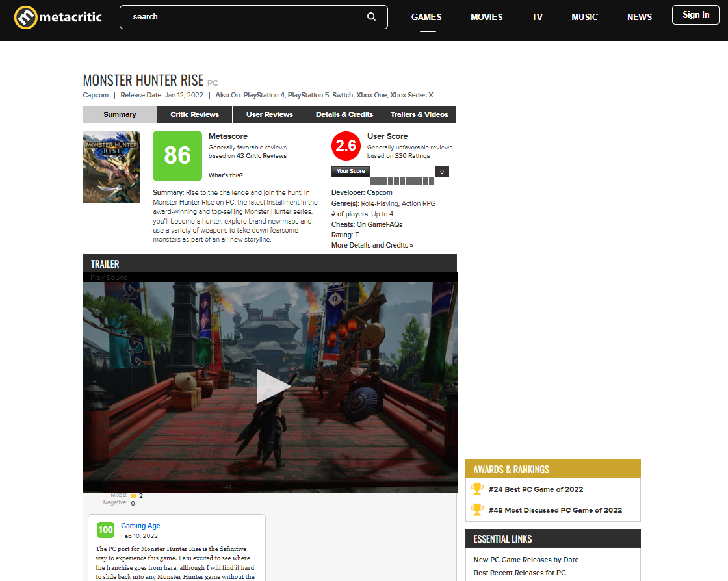
Task: Open Best Recent Releases for PC
Action: 519,573
